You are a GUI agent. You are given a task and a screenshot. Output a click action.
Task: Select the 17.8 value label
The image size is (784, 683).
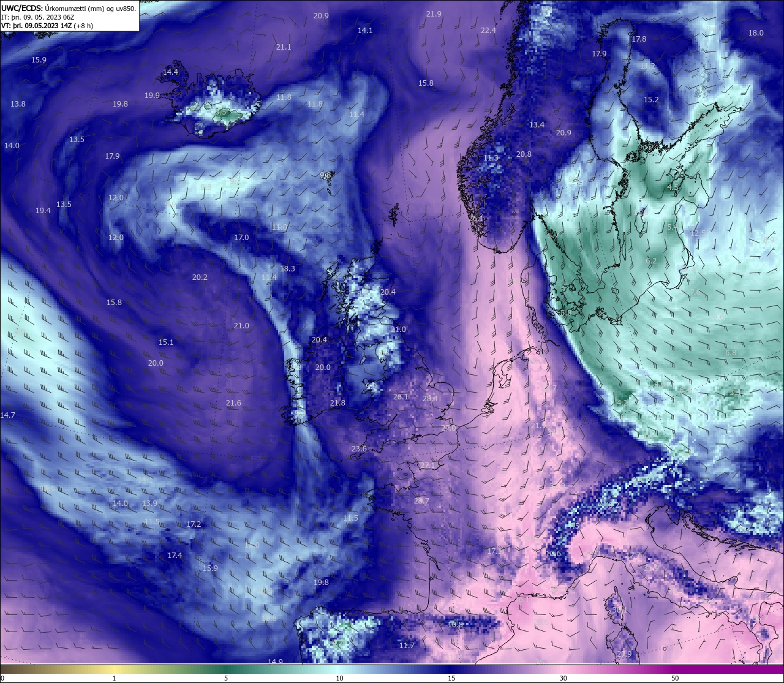639,39
